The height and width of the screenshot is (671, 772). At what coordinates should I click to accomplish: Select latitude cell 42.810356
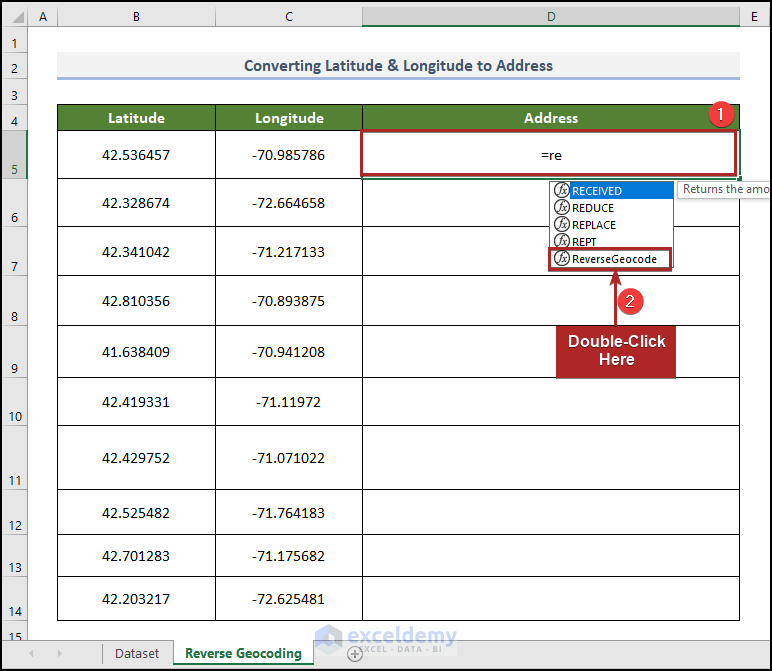click(x=136, y=301)
